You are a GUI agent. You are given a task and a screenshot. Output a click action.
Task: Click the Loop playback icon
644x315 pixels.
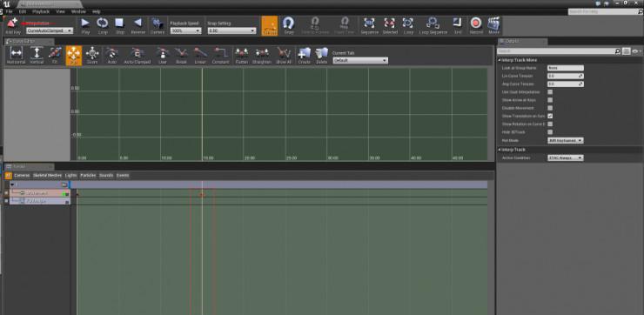tap(103, 23)
